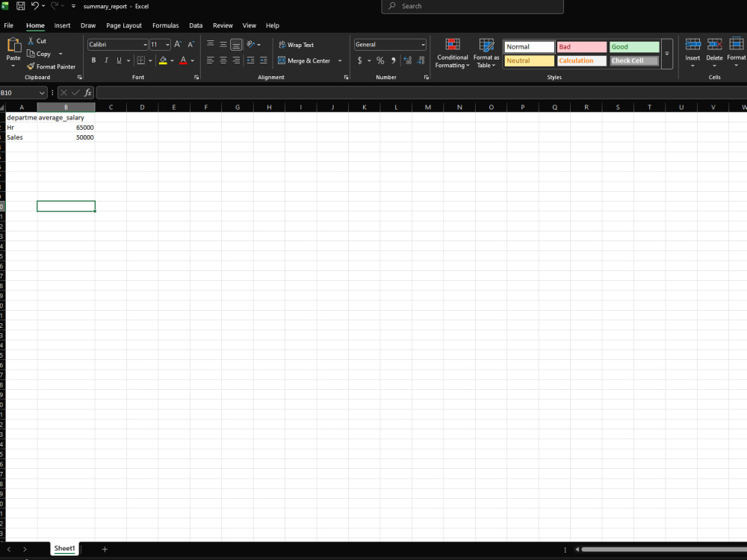747x560 pixels.
Task: Open font name Calibri dropdown
Action: (x=146, y=45)
